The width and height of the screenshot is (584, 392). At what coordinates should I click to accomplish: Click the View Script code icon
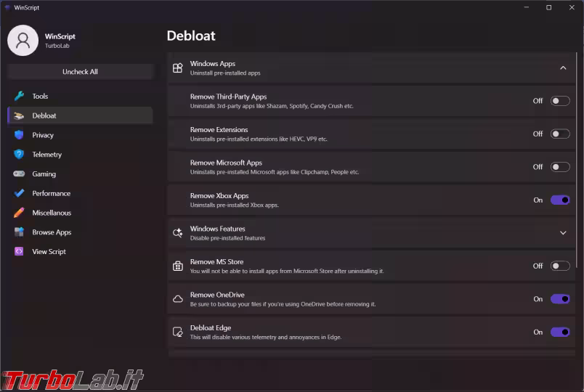[x=19, y=251]
